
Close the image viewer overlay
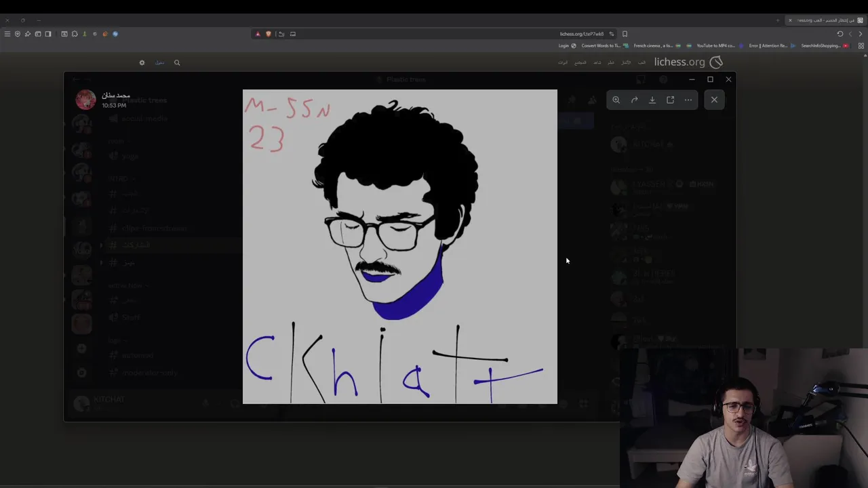pos(714,100)
